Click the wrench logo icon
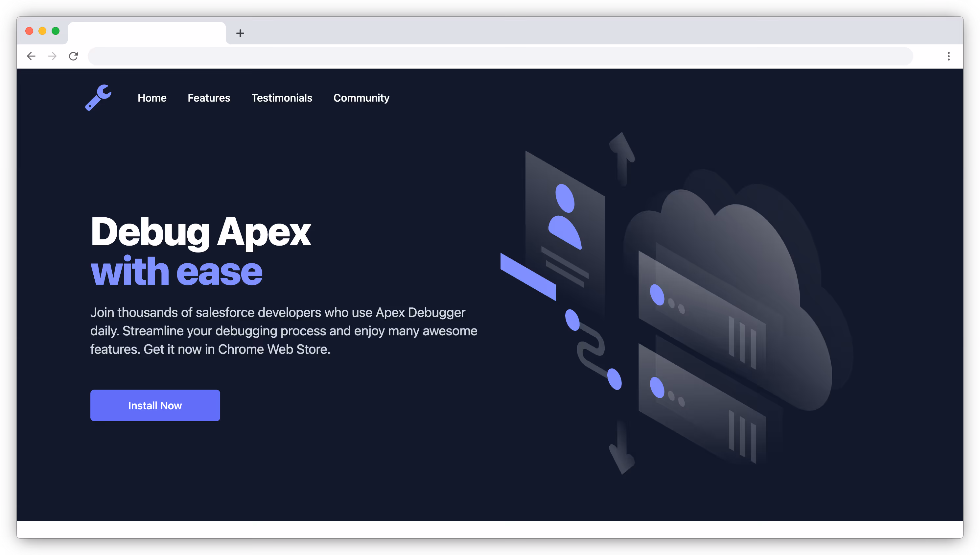The image size is (980, 555). click(x=98, y=98)
